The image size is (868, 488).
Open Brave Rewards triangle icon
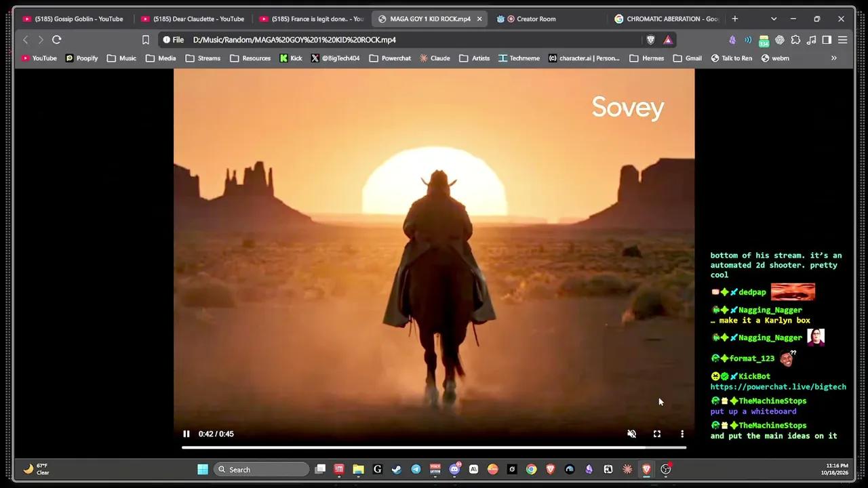click(668, 40)
